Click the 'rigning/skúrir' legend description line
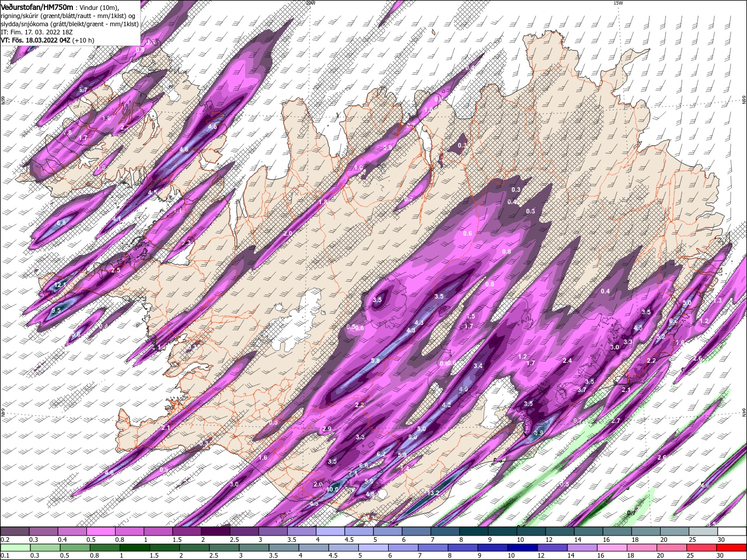The width and height of the screenshot is (747, 560). coord(68,15)
